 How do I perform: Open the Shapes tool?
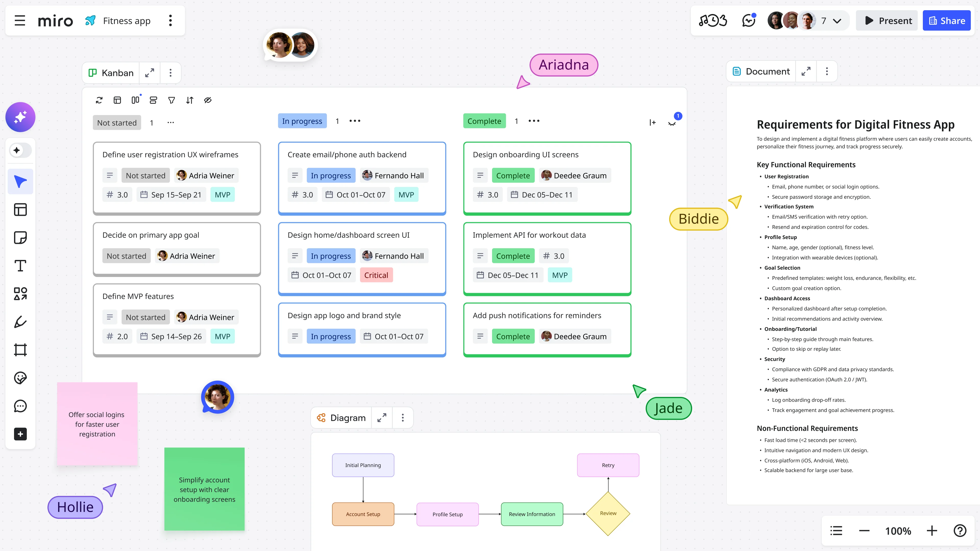[20, 294]
